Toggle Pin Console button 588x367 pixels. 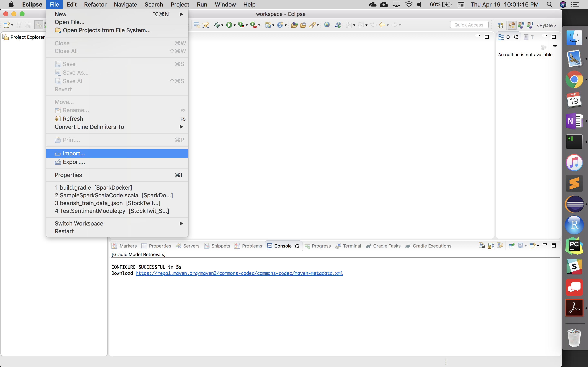511,246
